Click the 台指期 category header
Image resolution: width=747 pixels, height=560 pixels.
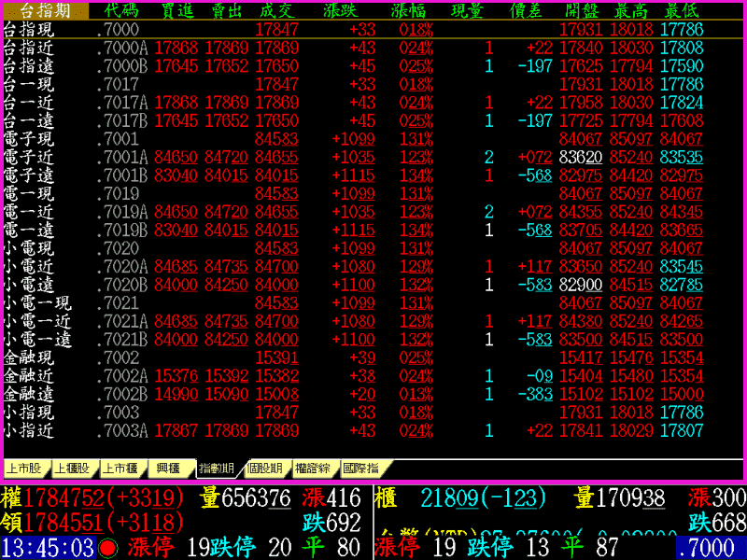(45, 11)
